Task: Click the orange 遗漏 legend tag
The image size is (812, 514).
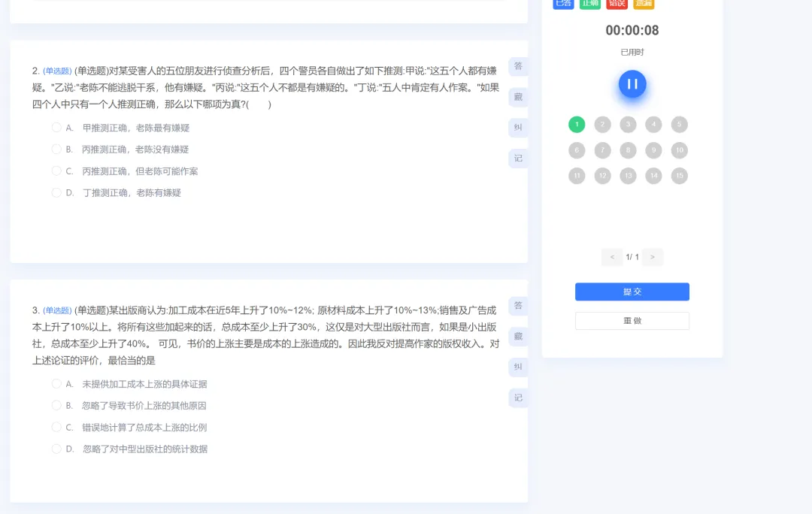Action: coord(644,5)
